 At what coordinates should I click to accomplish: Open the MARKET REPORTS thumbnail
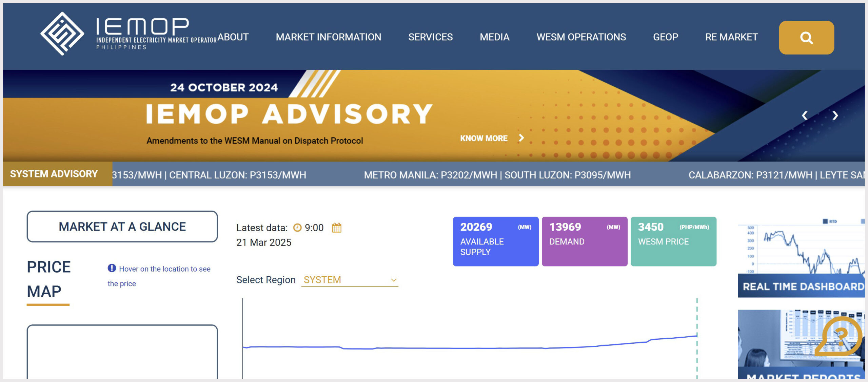coord(801,344)
